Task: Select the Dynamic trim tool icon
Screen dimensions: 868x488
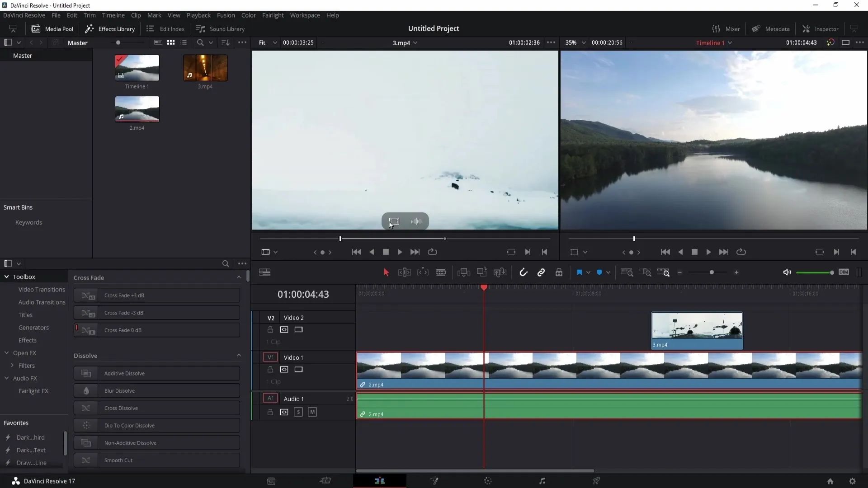Action: (x=423, y=273)
